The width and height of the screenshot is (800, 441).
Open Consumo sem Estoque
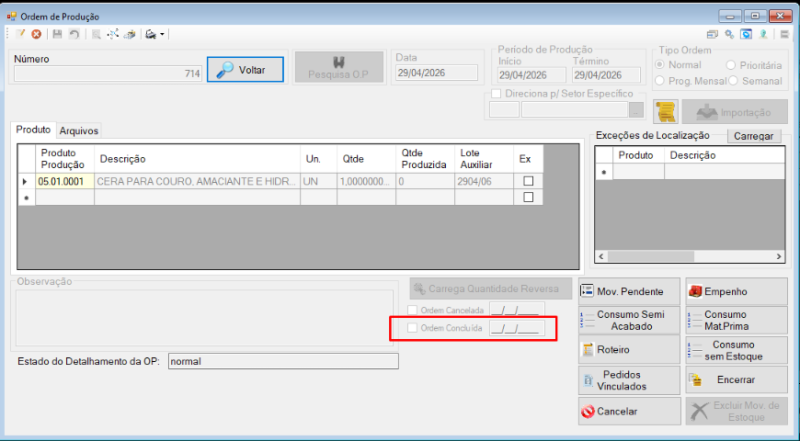coord(736,350)
